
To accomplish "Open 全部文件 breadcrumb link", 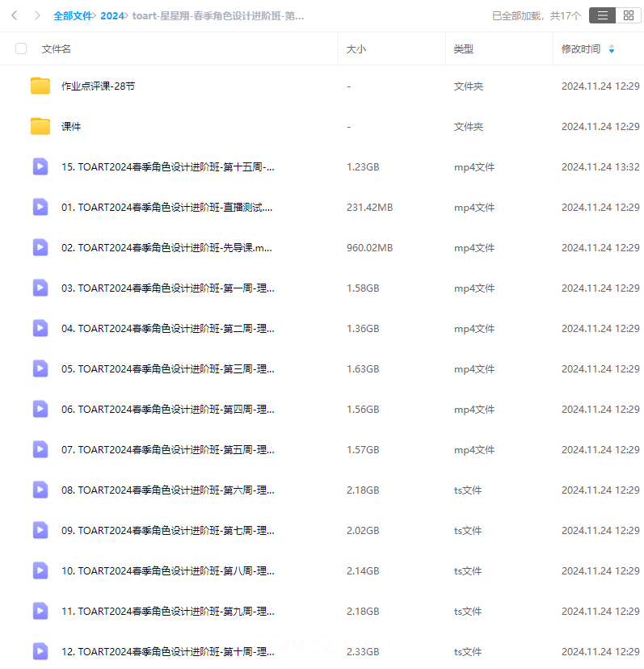I will 73,15.
